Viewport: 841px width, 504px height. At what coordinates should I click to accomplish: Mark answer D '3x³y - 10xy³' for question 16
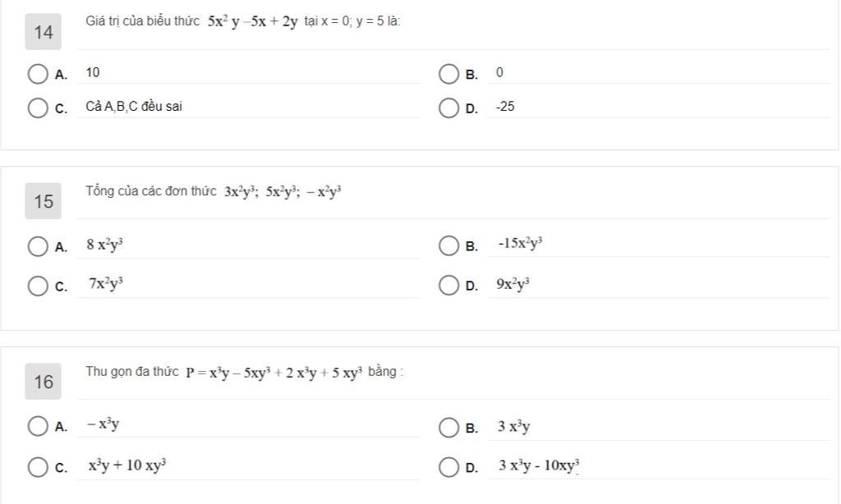tap(448, 467)
